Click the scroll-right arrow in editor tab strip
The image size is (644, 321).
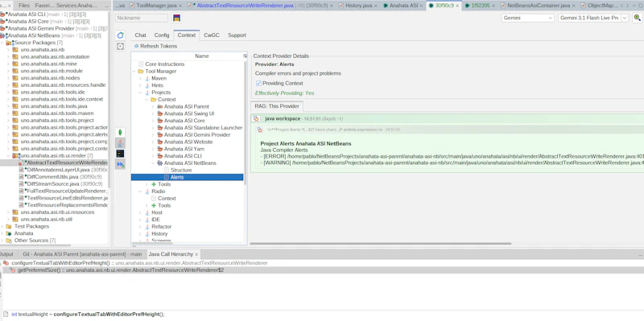pos(627,6)
